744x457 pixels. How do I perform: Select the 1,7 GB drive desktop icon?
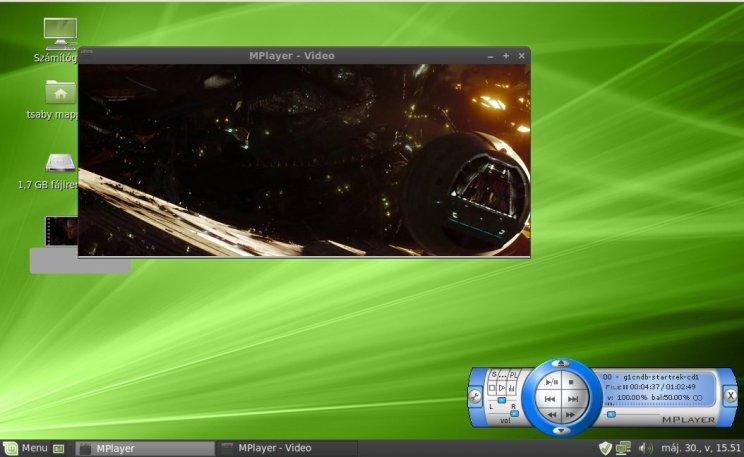[47, 171]
